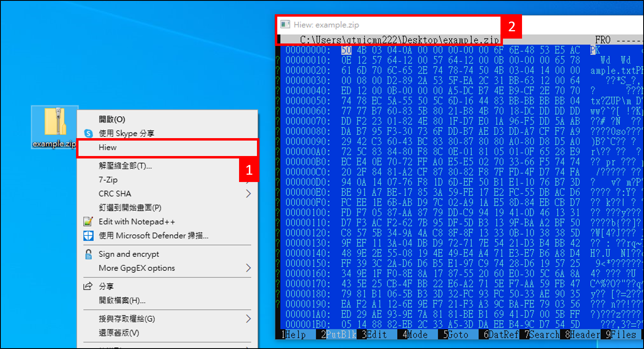Screen dimensions: 644x349
Task: Select Hiew from the context menu
Action: 108,147
